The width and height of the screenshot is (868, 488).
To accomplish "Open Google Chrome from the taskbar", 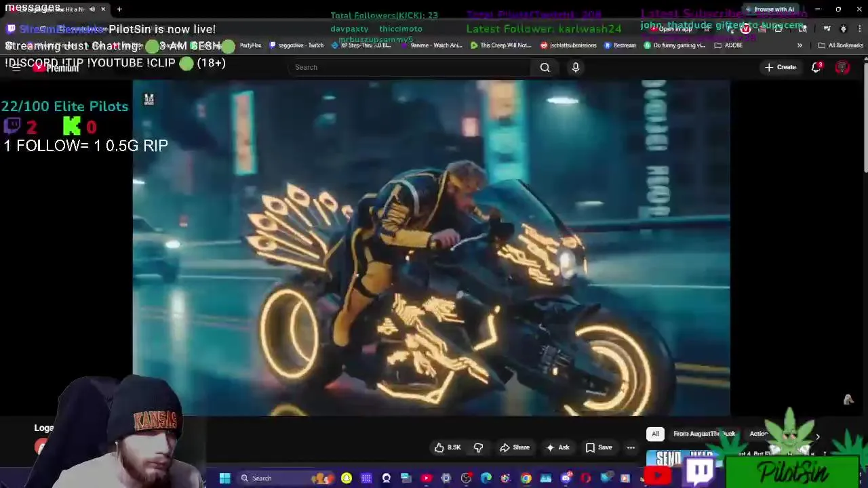I will [x=526, y=479].
